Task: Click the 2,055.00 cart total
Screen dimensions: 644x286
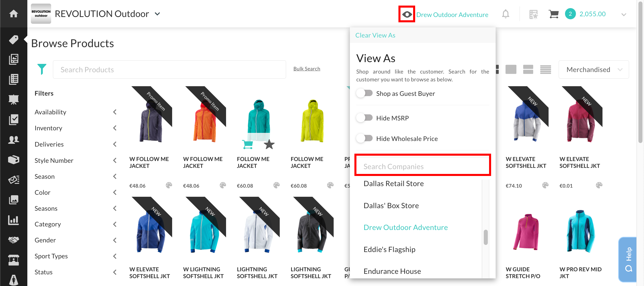Action: click(592, 14)
